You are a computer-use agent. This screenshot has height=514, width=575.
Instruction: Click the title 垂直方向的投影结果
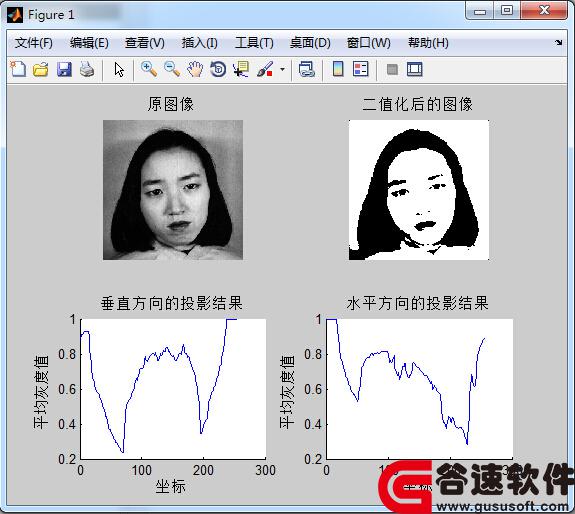172,303
